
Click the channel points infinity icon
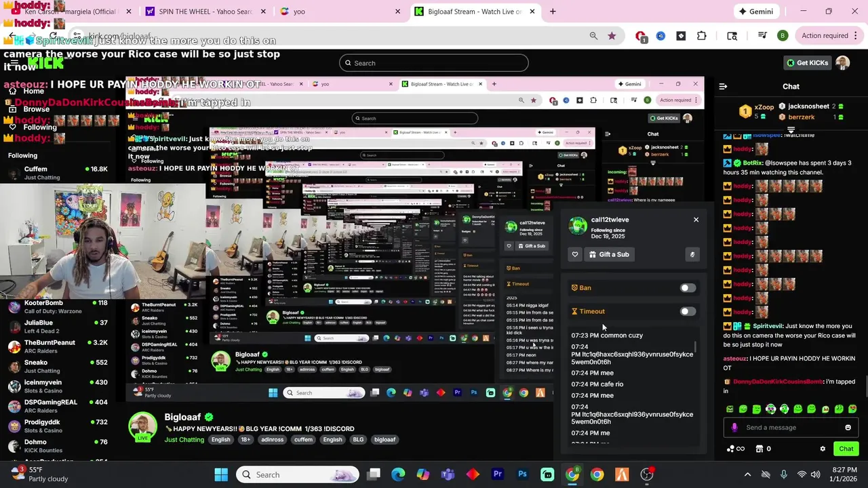736,449
